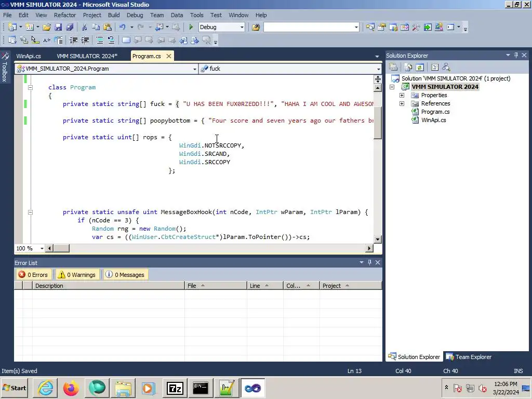Image resolution: width=532 pixels, height=399 pixels.
Task: Select WinApi.cs in Solution Explorer
Action: [433, 120]
